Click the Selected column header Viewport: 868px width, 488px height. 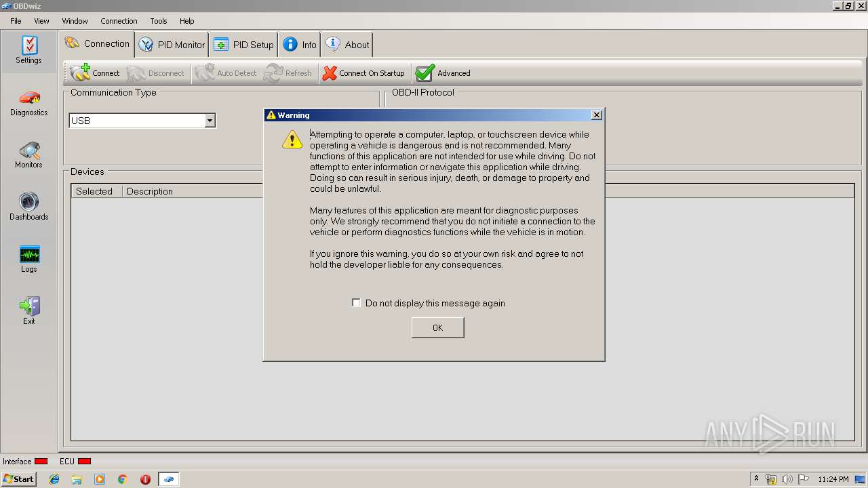pos(97,191)
